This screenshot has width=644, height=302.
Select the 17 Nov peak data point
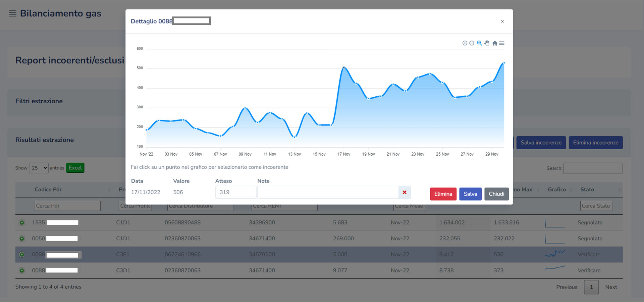coord(344,67)
